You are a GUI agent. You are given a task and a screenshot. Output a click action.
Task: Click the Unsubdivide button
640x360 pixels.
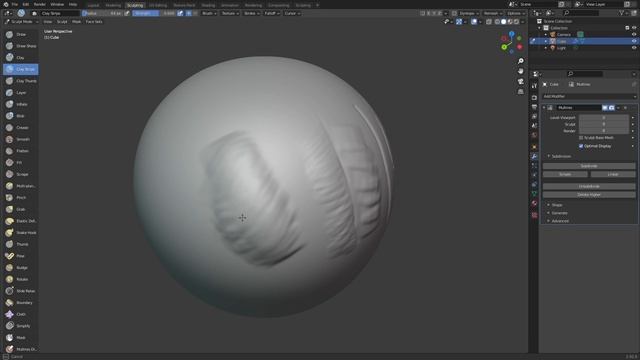[x=589, y=187]
